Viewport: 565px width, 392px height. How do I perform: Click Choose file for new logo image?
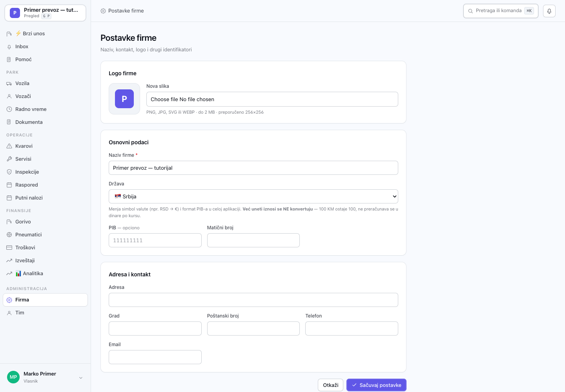click(272, 99)
